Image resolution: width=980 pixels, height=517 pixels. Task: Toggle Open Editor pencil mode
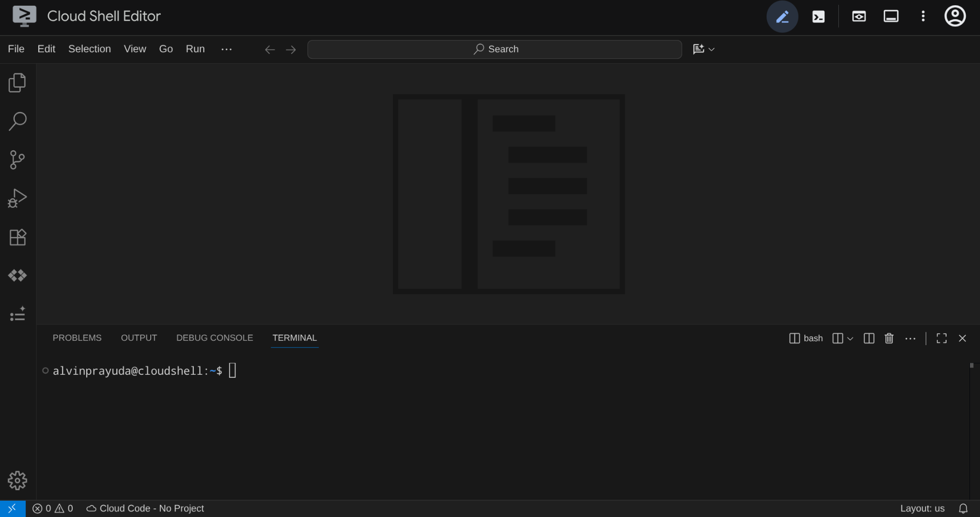782,16
